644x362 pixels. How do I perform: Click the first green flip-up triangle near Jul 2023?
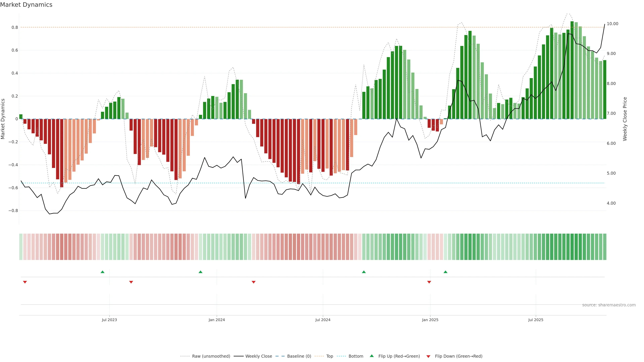click(102, 272)
